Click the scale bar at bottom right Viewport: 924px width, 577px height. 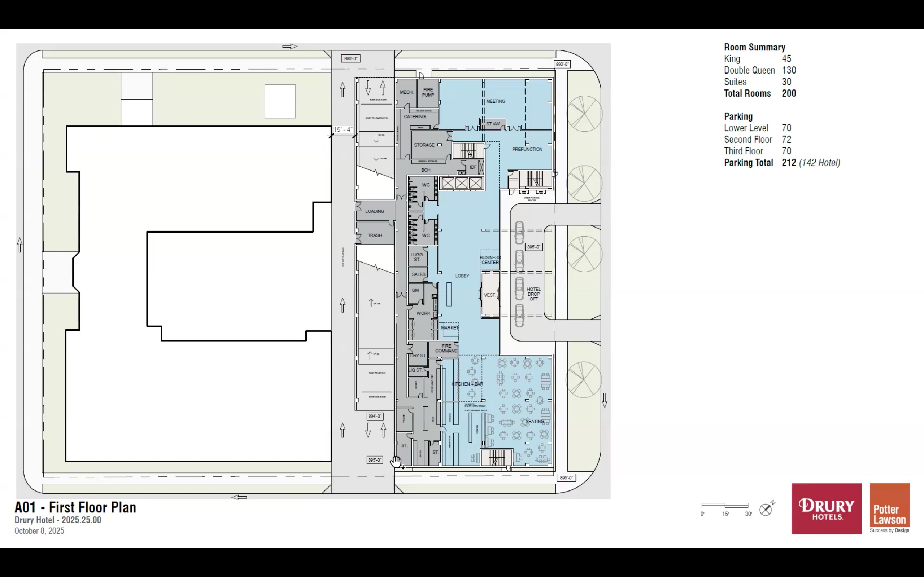pyautogui.click(x=725, y=506)
